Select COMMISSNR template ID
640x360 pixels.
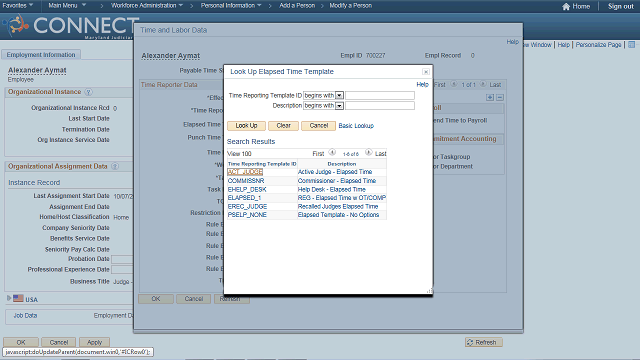pyautogui.click(x=246, y=181)
